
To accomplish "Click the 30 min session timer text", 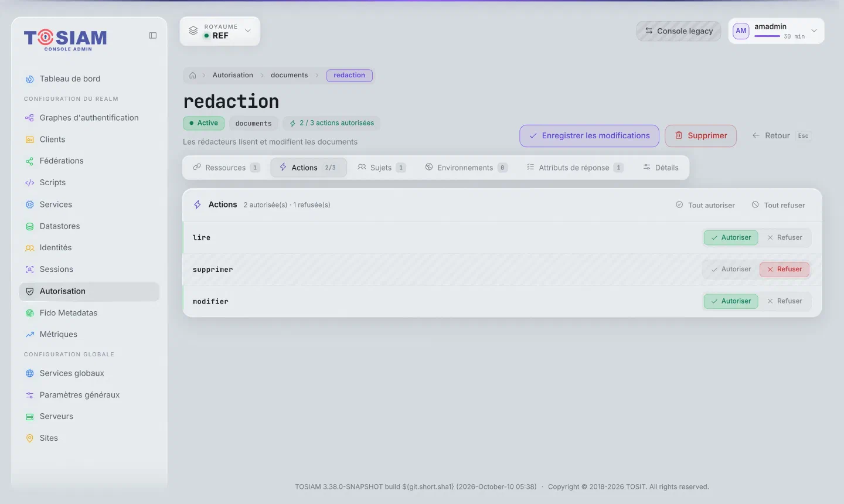I will click(x=794, y=36).
